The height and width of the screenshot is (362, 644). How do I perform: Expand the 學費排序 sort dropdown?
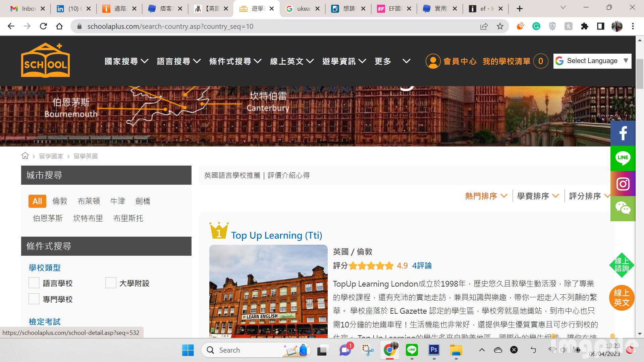tap(538, 196)
